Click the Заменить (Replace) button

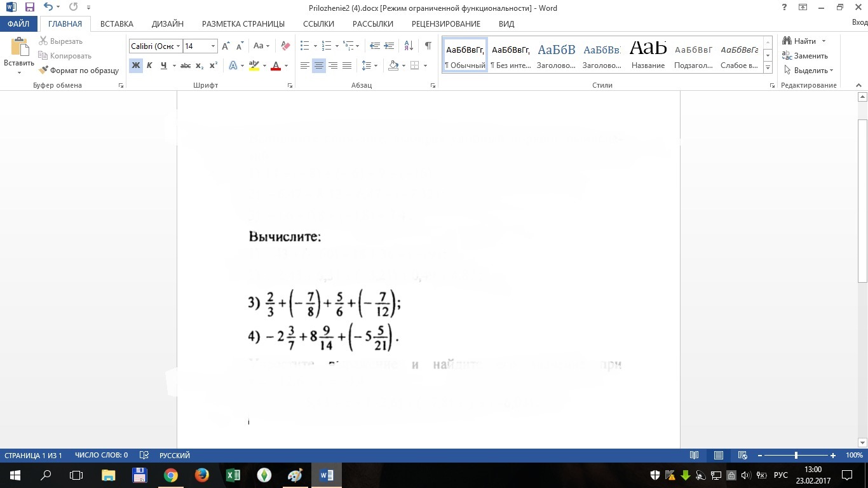point(805,56)
